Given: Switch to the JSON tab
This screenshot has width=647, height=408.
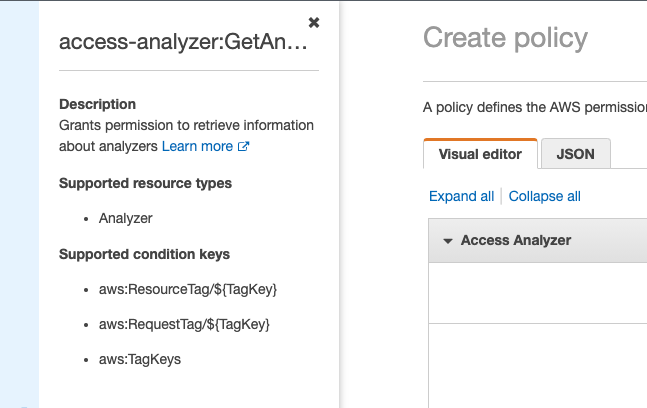Looking at the screenshot, I should 576,154.
